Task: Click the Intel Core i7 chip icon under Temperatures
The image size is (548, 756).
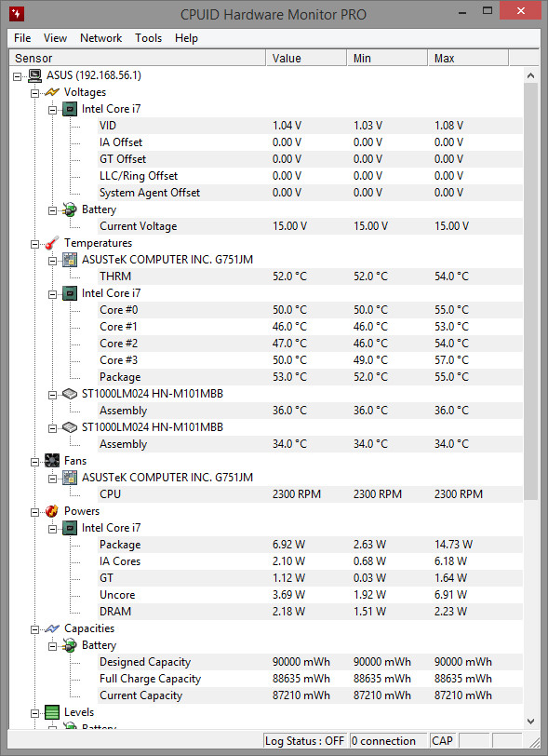Action: (x=70, y=293)
